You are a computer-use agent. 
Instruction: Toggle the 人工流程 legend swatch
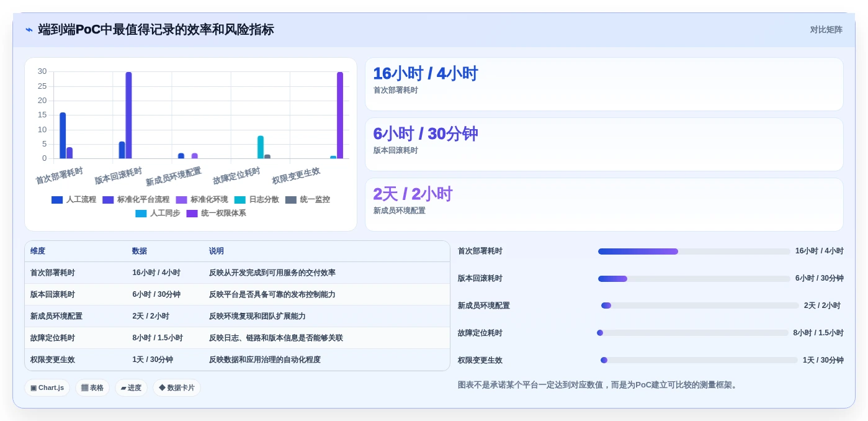point(57,200)
